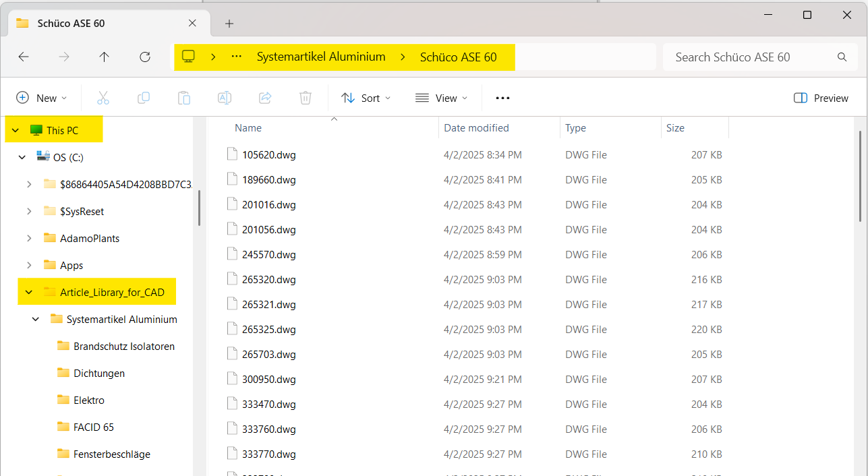Expand the AdamoPlants folder node
This screenshot has height=476, width=868.
[x=29, y=239]
